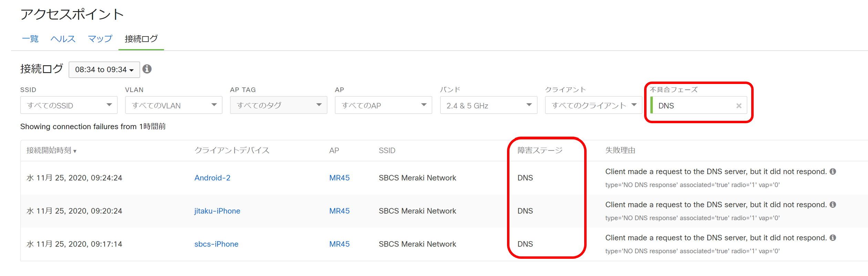Open MR45 link in the jitaku-iPhone row
The image size is (868, 276).
[x=339, y=211]
